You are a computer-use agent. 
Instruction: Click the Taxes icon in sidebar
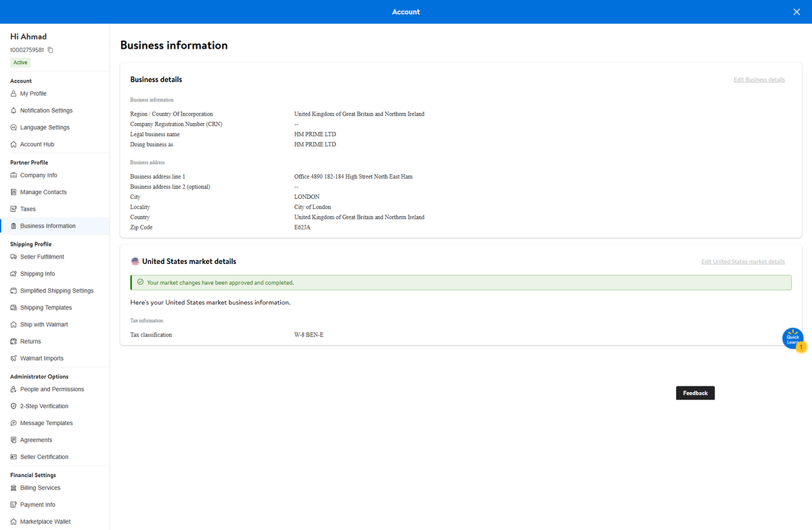14,209
